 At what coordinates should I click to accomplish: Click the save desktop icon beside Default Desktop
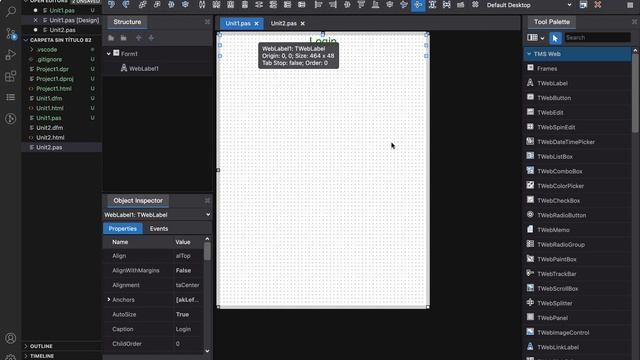(583, 5)
